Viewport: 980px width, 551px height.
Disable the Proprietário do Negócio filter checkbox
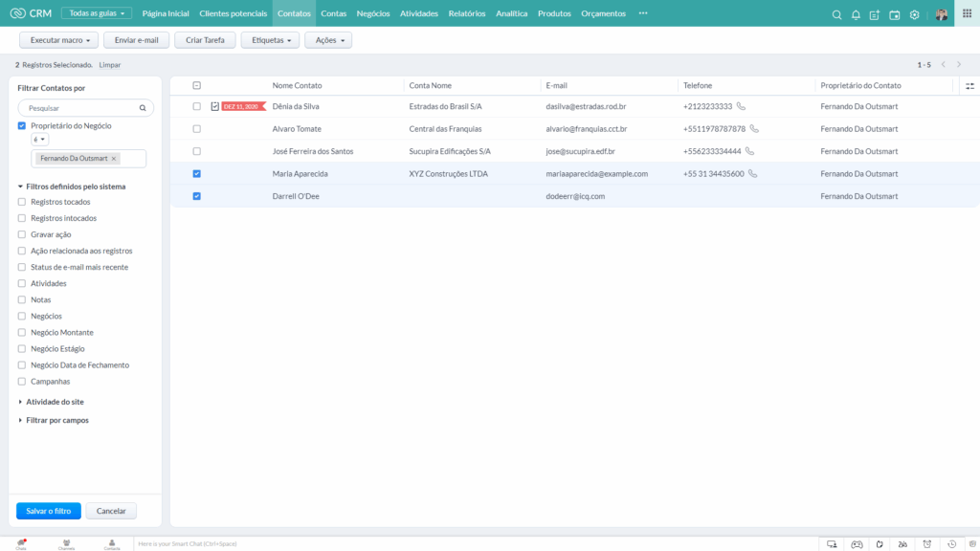point(22,125)
